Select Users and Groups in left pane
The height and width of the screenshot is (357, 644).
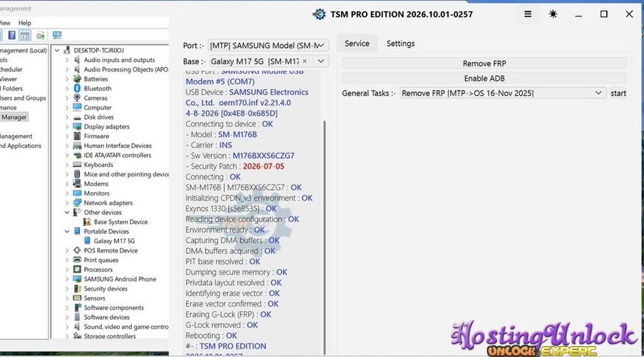(23, 98)
